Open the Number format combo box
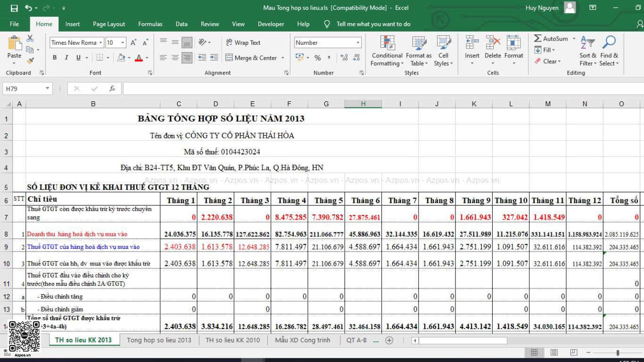The height and width of the screenshot is (362, 644). pyautogui.click(x=328, y=42)
